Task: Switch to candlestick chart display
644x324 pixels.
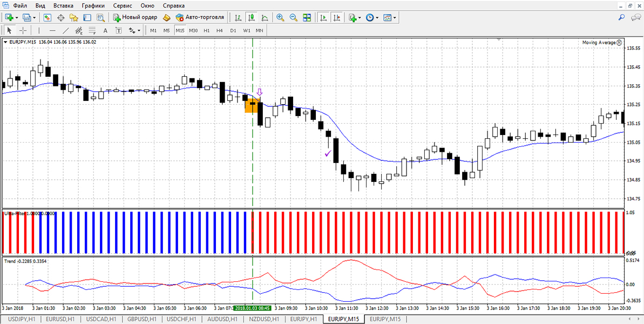Action: 251,18
